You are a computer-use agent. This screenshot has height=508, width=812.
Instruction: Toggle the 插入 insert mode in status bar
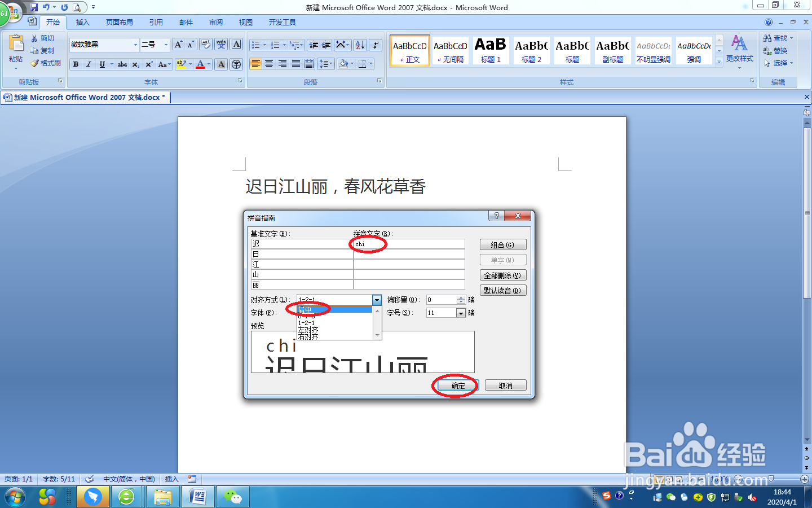pos(171,479)
